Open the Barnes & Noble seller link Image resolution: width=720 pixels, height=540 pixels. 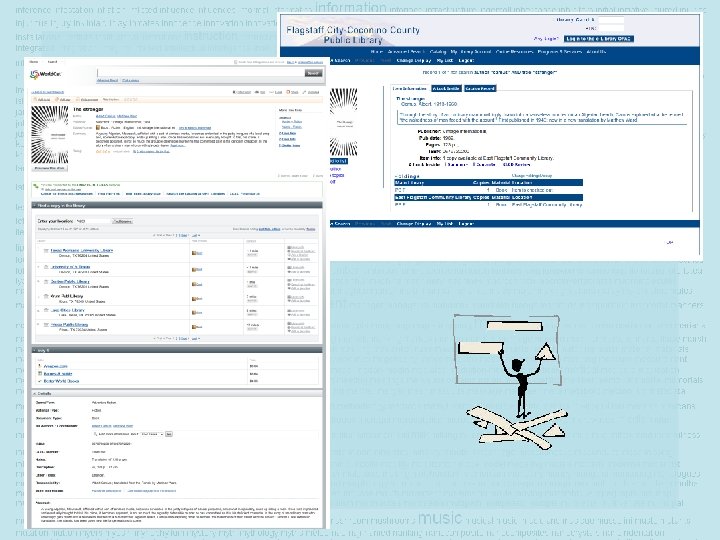[x=58, y=373]
